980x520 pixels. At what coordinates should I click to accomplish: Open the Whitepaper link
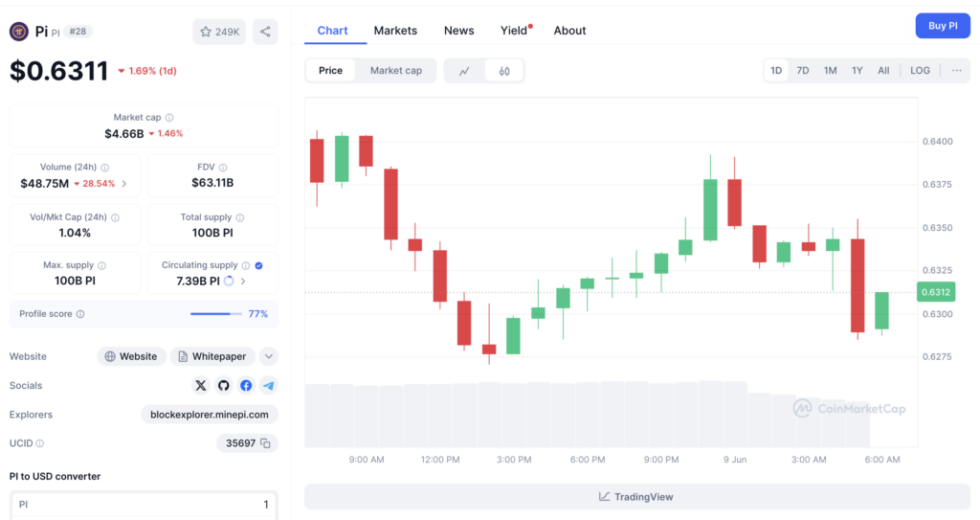coord(212,356)
